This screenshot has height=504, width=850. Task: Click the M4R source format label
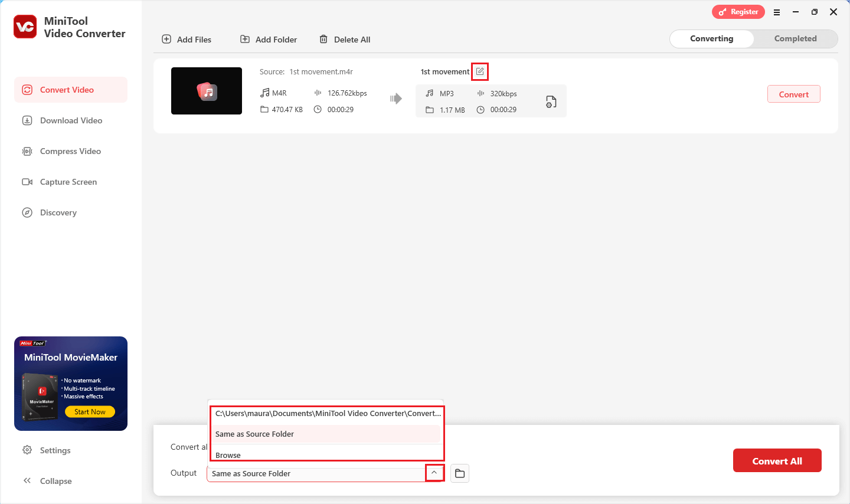click(279, 93)
